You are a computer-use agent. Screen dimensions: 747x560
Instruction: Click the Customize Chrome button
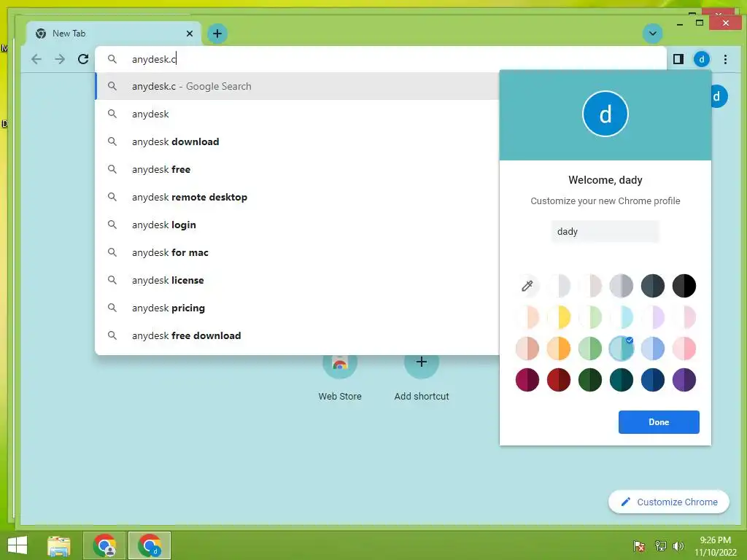pos(668,502)
